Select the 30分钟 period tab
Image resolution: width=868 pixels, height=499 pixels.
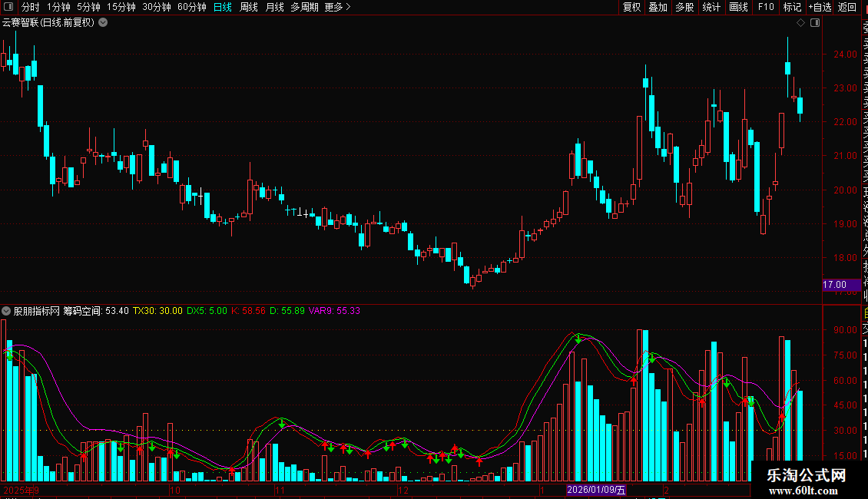(157, 7)
